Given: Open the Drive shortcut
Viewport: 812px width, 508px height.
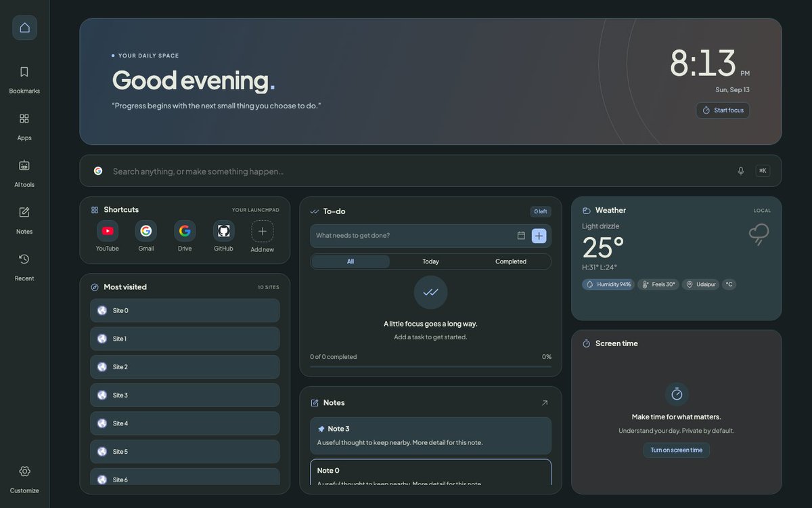Looking at the screenshot, I should (185, 237).
